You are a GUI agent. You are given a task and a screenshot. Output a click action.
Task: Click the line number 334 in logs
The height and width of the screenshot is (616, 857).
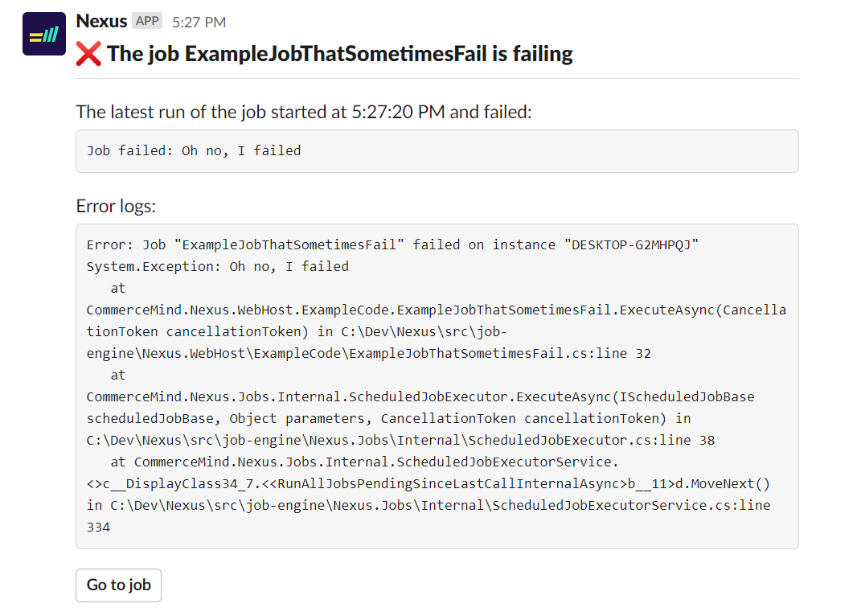click(98, 528)
